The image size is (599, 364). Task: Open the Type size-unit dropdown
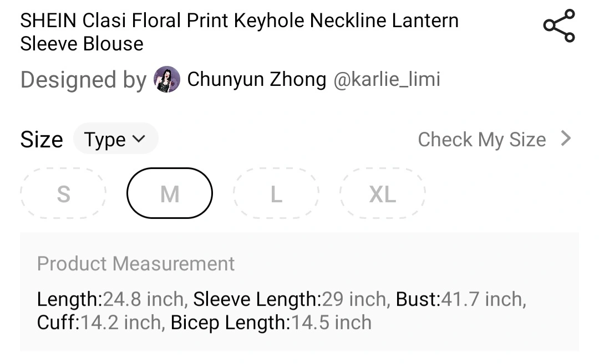116,139
